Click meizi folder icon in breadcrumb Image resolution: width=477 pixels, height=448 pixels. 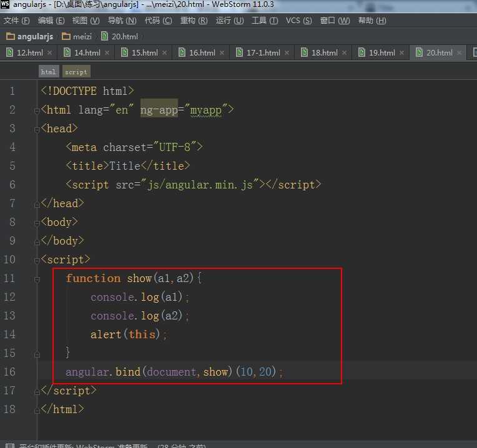tap(66, 36)
